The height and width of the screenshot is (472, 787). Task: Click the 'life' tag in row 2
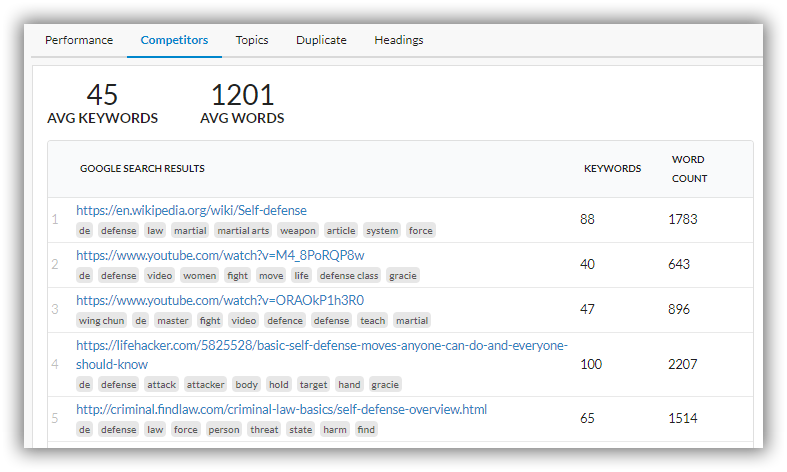[302, 276]
